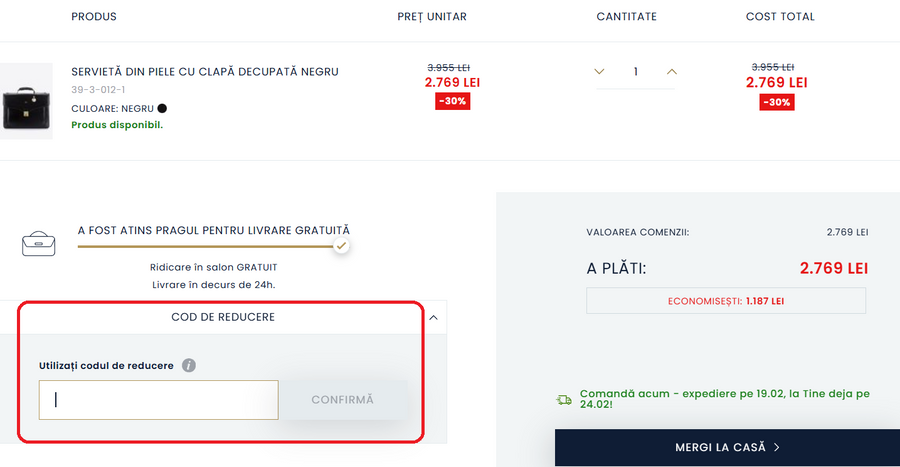Proceed with MERGI LA CASĂ button
Screen dimensions: 900x467
[x=727, y=447]
